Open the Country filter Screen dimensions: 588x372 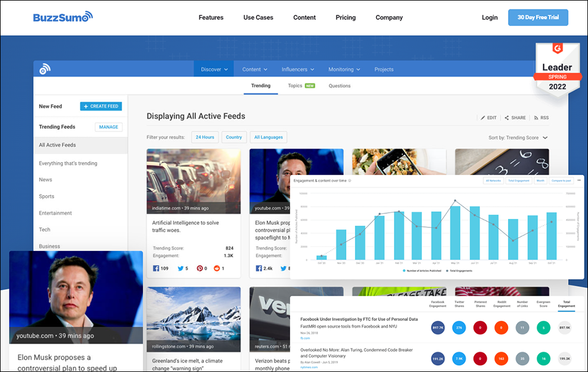click(x=234, y=137)
